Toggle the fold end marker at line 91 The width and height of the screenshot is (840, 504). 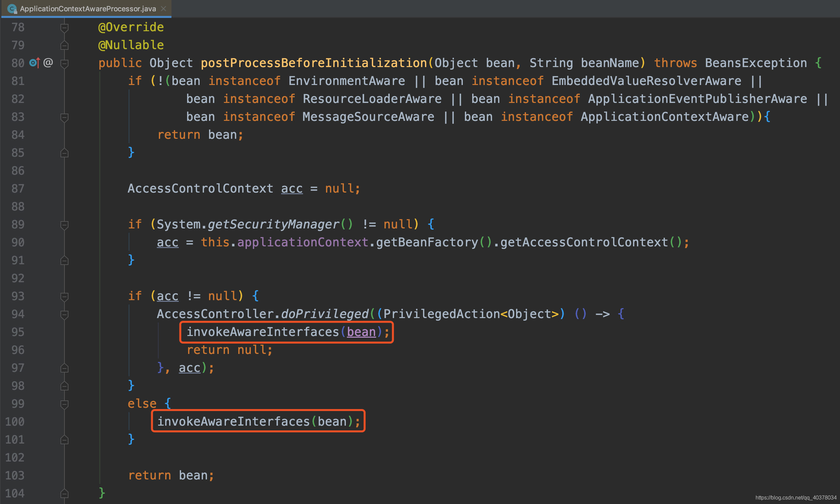(x=64, y=261)
